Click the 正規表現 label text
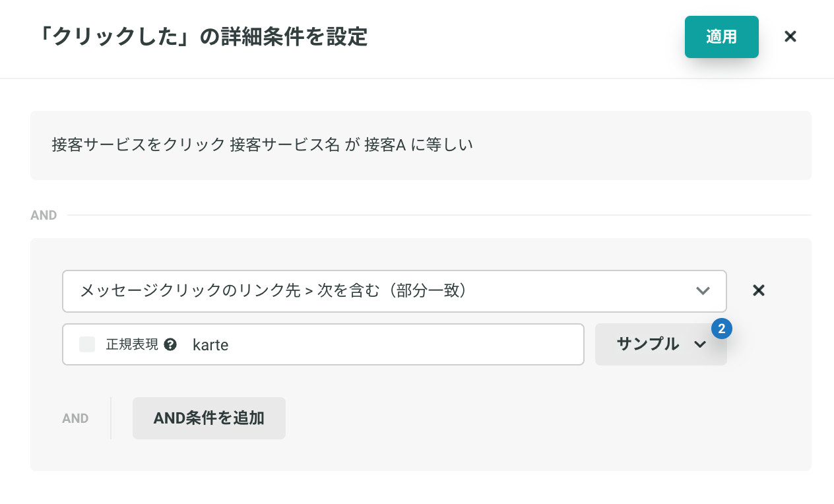 coord(132,344)
